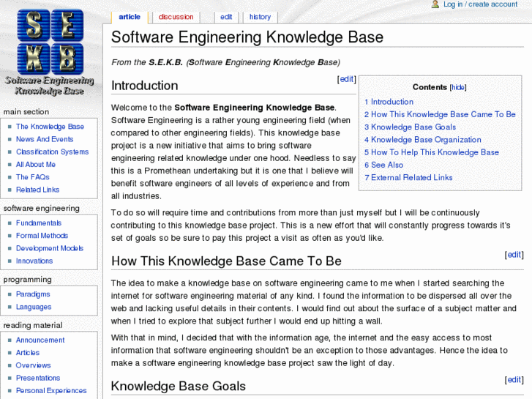Image resolution: width=532 pixels, height=399 pixels.
Task: Open Presentations in reading material
Action: coord(38,378)
